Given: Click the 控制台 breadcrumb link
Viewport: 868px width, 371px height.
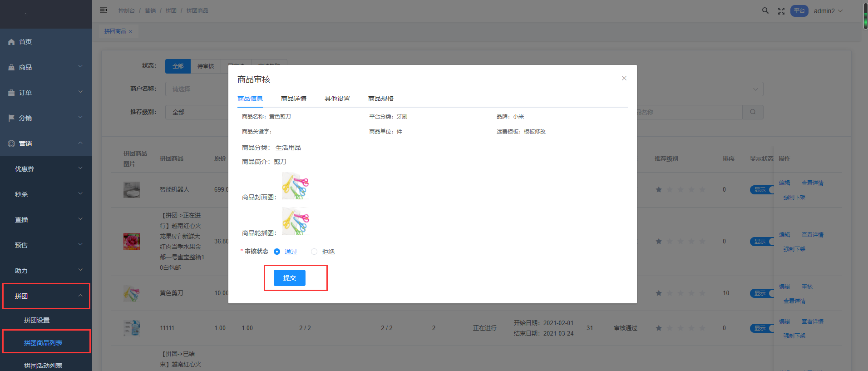Looking at the screenshot, I should pos(127,11).
